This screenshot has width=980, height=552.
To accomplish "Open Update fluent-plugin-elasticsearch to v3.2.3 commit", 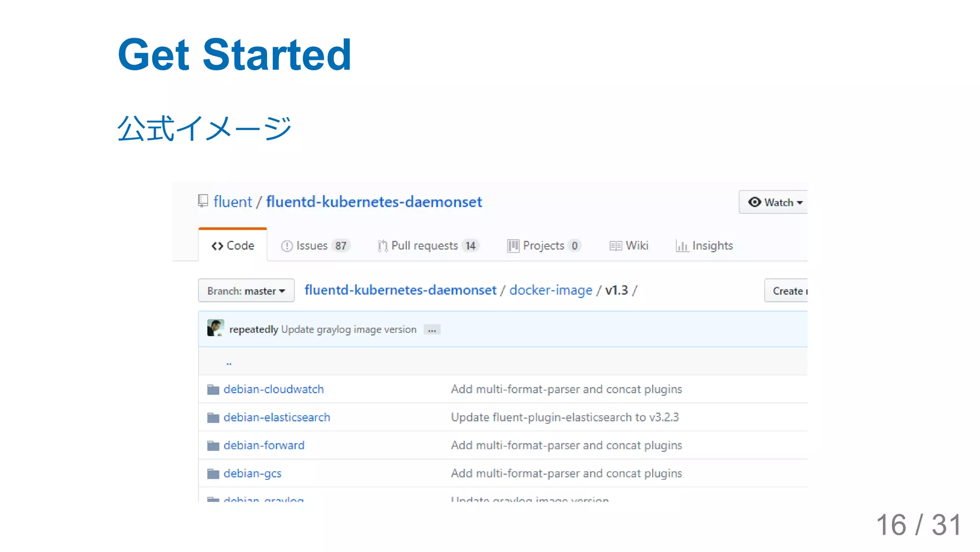I will pos(565,417).
